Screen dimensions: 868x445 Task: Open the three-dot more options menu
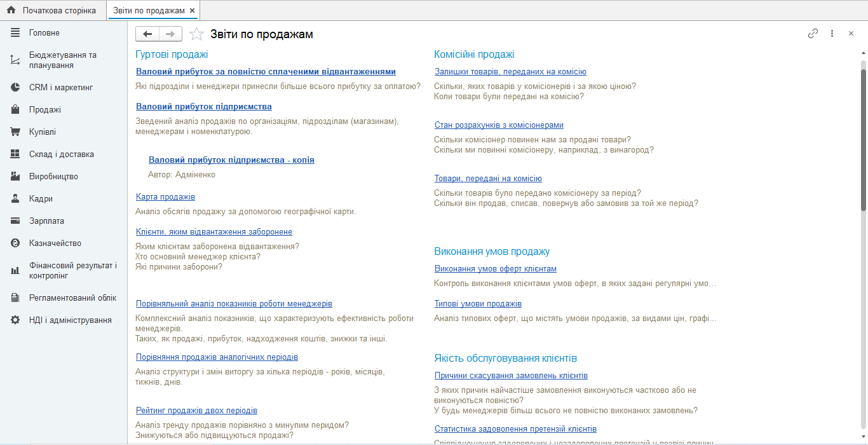[832, 34]
